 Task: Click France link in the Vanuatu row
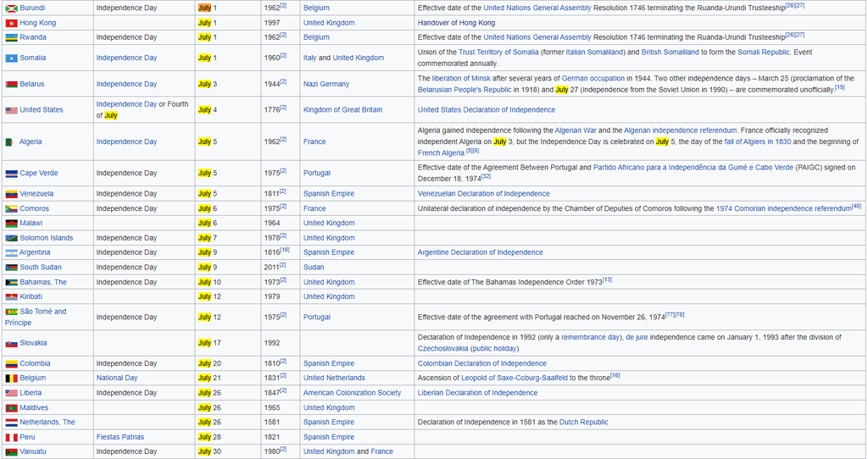[x=381, y=452]
